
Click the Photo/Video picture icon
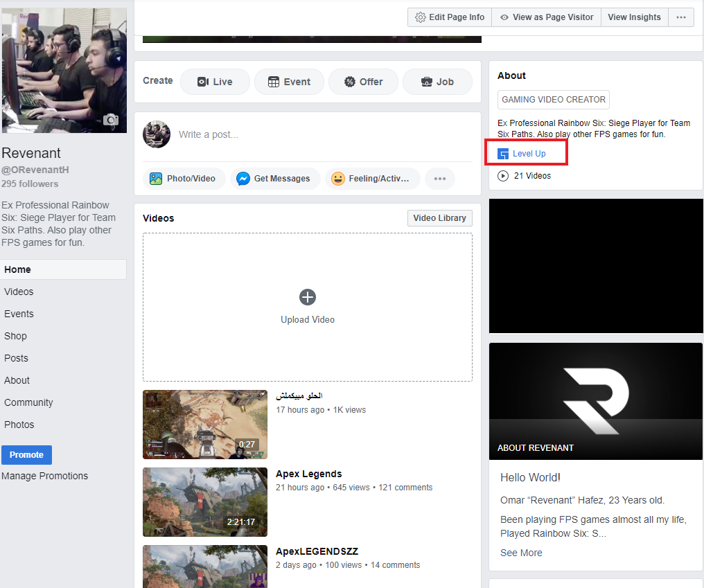click(x=156, y=179)
